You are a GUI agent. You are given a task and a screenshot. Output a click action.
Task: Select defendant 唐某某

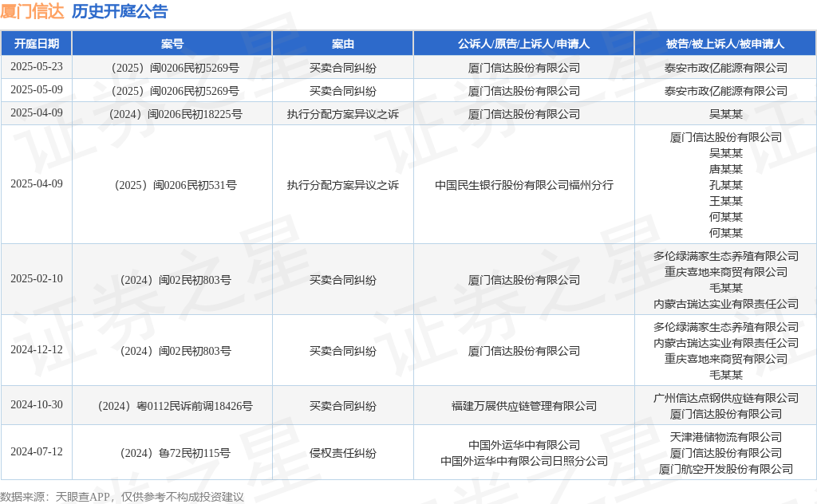(x=725, y=169)
